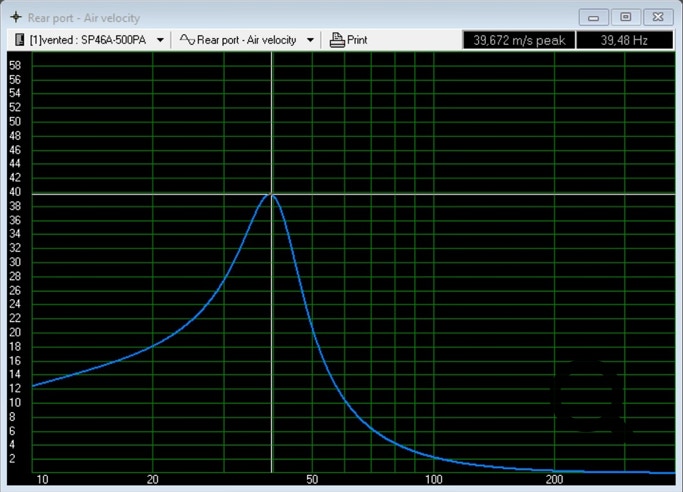This screenshot has height=492, width=683.
Task: Close the Rear port graph window
Action: click(x=657, y=17)
